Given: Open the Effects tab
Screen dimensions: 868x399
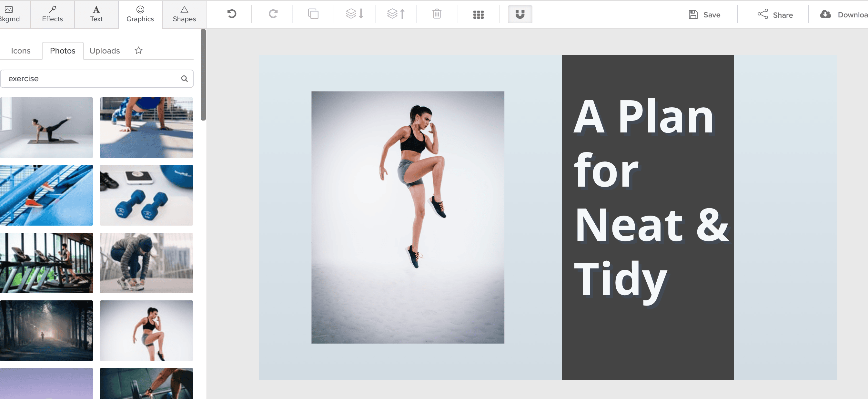Looking at the screenshot, I should pyautogui.click(x=52, y=14).
